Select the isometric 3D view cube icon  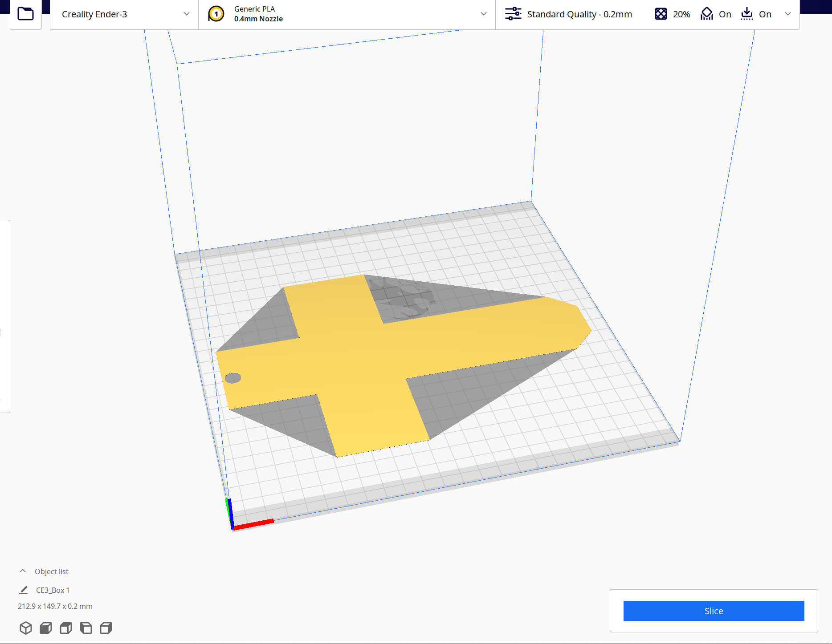pyautogui.click(x=26, y=628)
